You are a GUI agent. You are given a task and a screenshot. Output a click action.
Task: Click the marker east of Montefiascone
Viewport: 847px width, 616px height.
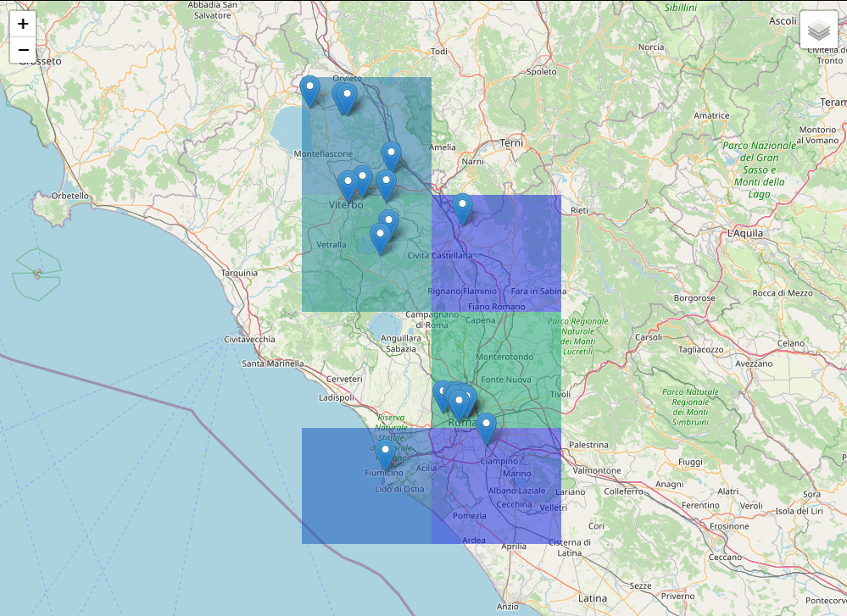(391, 157)
